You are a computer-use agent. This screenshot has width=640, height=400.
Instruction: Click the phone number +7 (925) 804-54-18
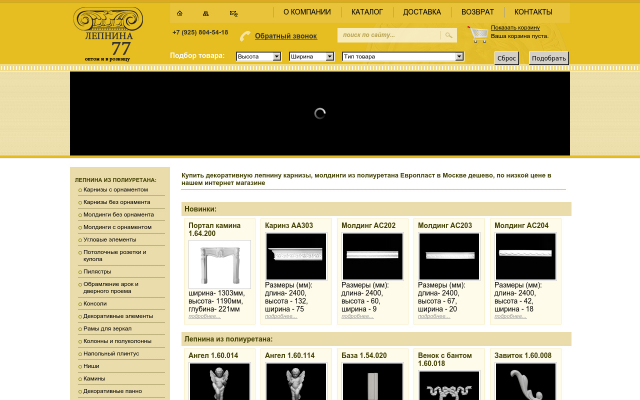pos(200,32)
